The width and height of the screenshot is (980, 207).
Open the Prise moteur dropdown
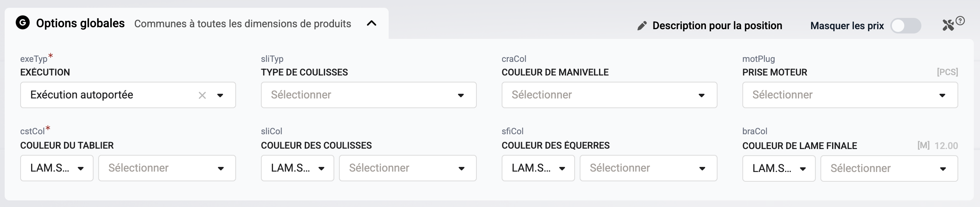[850, 95]
